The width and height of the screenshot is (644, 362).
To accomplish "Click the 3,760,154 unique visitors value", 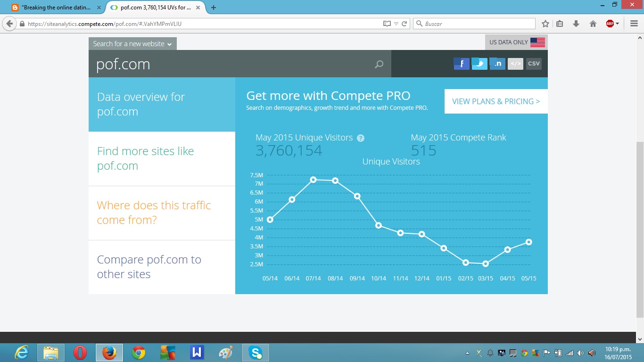I will [x=289, y=150].
